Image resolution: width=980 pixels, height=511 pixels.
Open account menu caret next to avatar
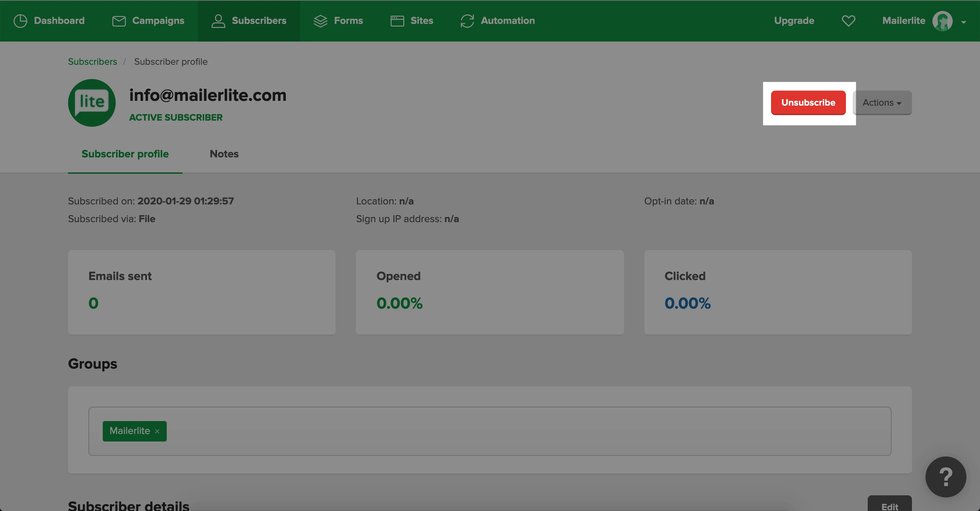964,22
